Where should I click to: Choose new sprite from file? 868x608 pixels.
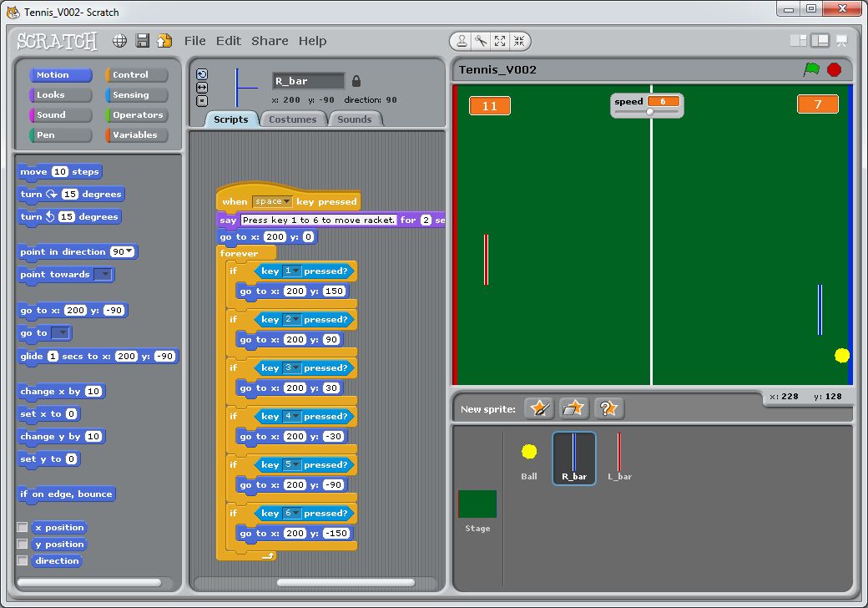coord(574,408)
